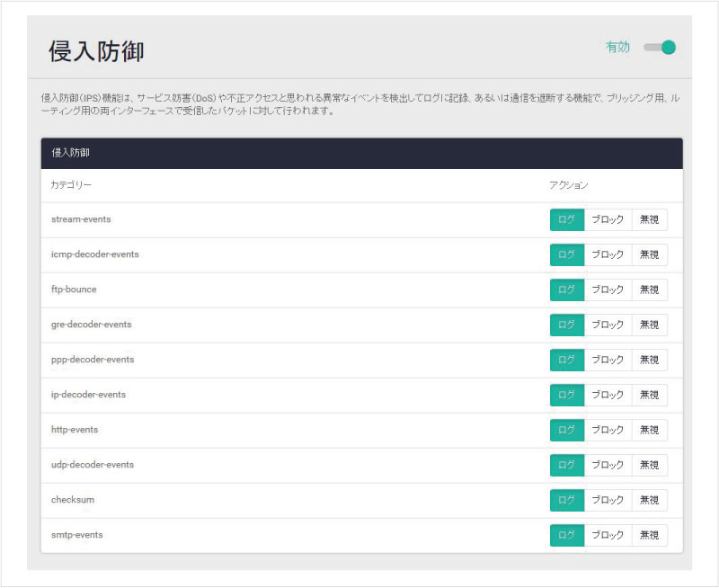
Task: Click the 侵入防御 table header bar
Action: pyautogui.click(x=361, y=153)
